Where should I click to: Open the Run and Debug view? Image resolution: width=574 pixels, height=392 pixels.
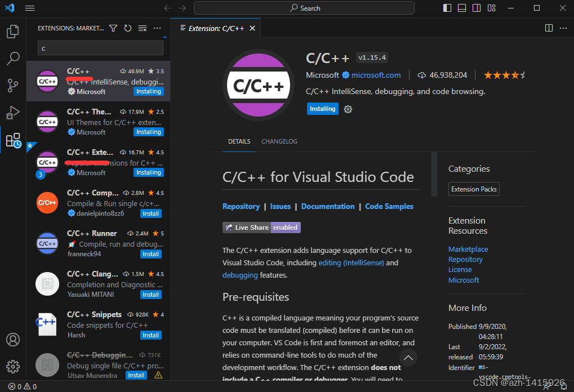click(12, 112)
